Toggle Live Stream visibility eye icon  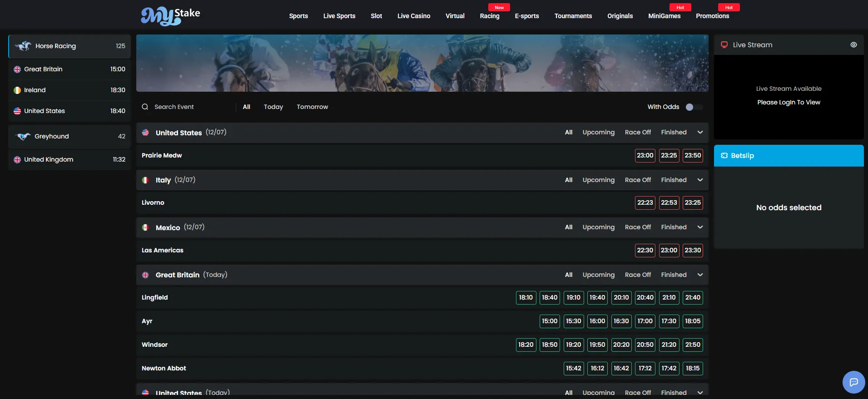click(853, 45)
